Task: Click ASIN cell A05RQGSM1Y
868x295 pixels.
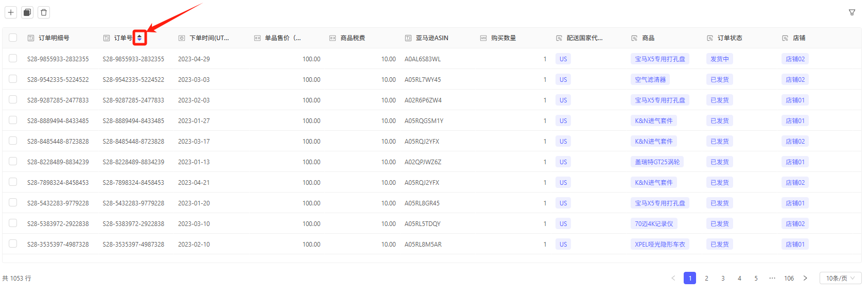Action: (424, 121)
